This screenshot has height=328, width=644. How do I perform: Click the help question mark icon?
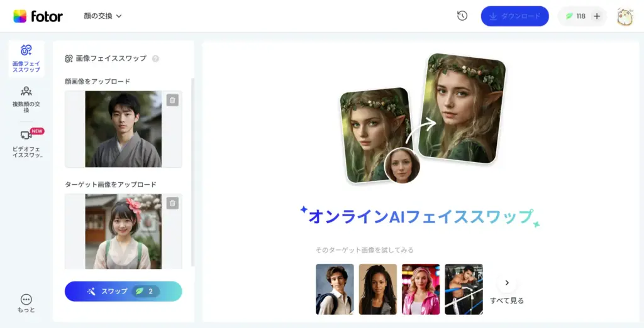155,58
